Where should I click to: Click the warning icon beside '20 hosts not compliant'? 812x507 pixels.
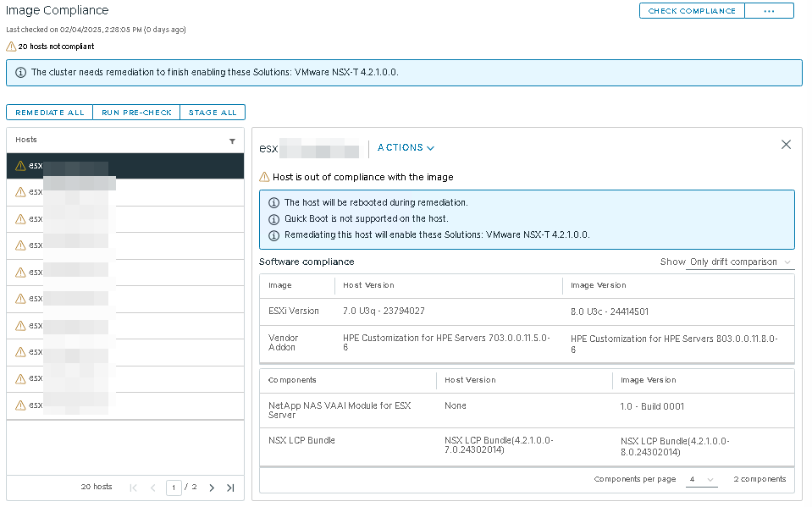(10, 47)
